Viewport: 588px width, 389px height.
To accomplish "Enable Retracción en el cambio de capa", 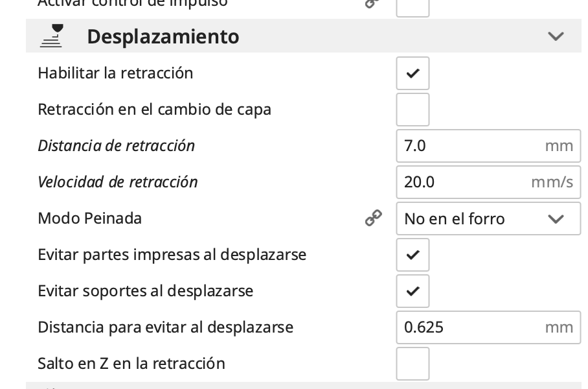I will 413,110.
